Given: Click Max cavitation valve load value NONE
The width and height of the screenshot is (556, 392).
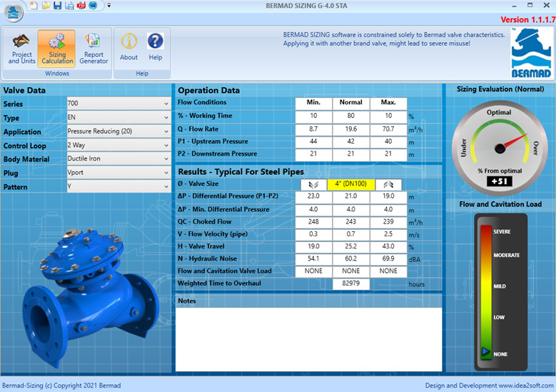Looking at the screenshot, I should 388,271.
